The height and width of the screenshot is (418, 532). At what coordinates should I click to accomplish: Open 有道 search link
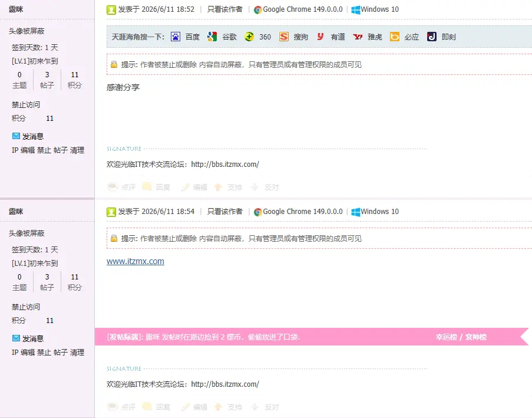pos(338,37)
